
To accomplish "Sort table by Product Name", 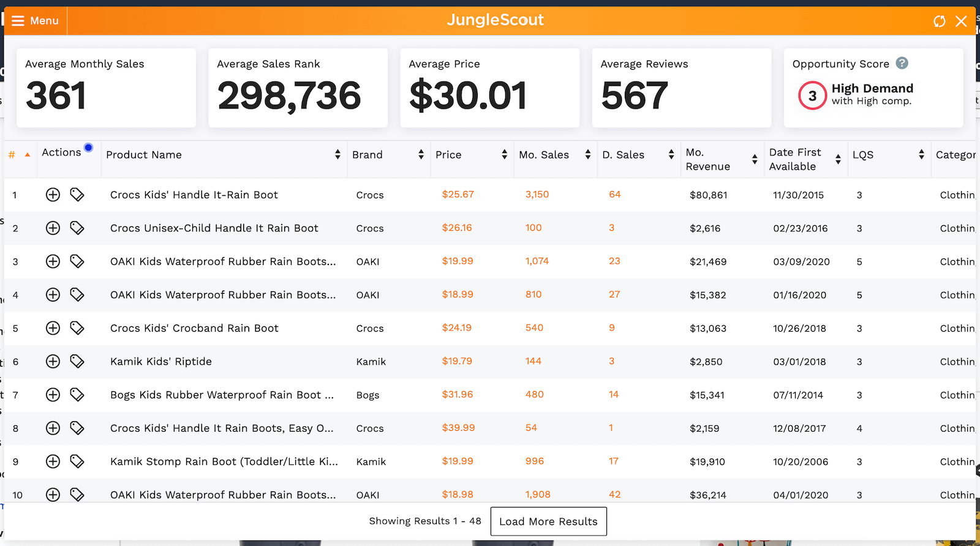I will pos(337,155).
